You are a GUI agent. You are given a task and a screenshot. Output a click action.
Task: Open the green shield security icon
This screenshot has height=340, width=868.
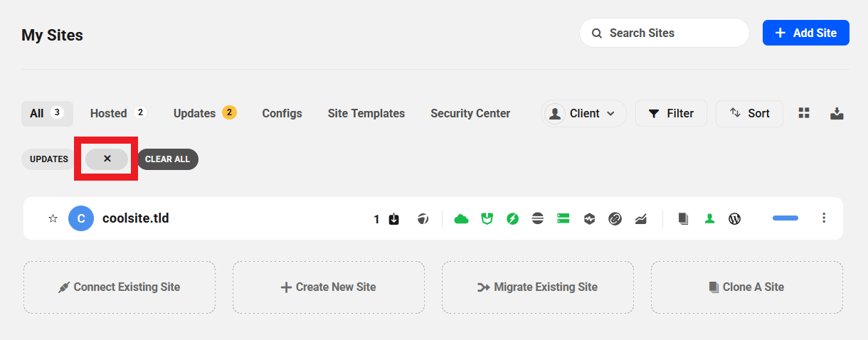pyautogui.click(x=487, y=219)
